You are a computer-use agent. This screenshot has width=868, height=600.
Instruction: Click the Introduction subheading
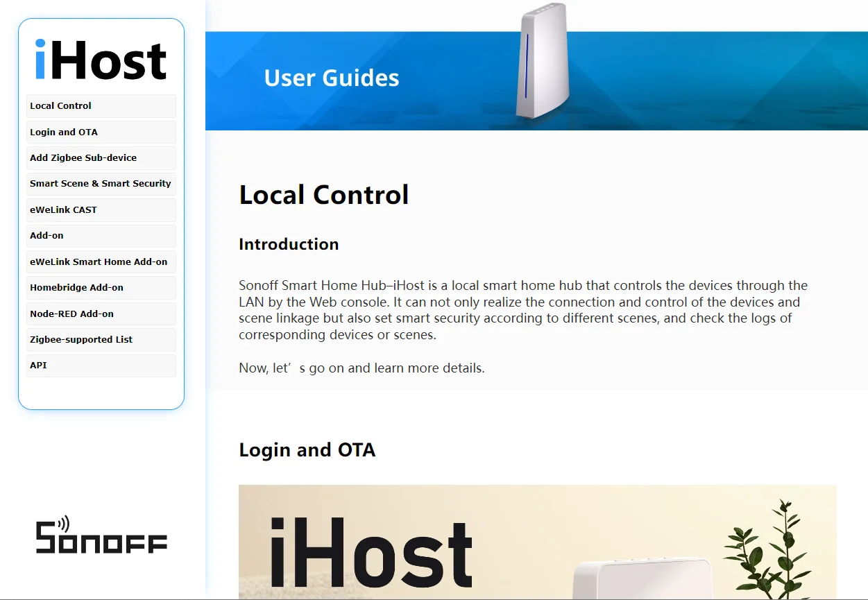tap(289, 244)
